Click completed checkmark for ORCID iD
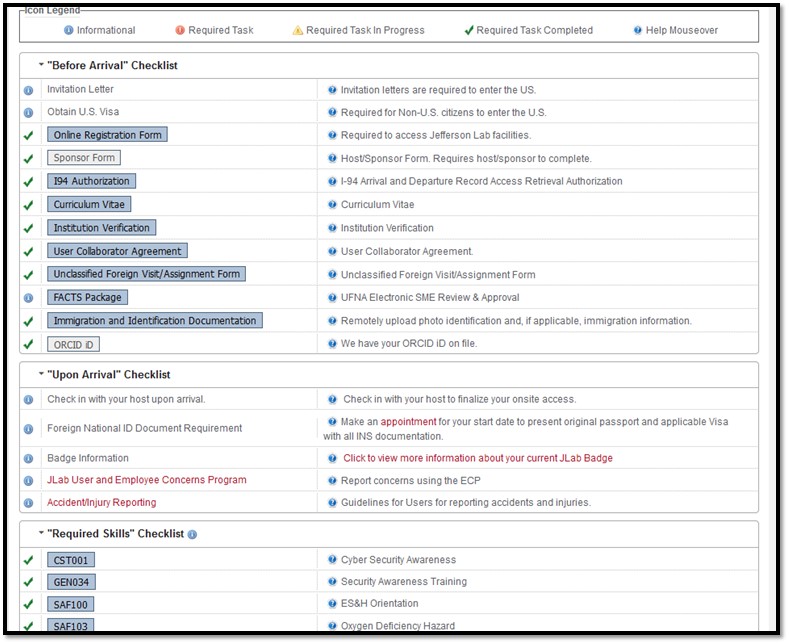The width and height of the screenshot is (789, 644). [x=29, y=344]
